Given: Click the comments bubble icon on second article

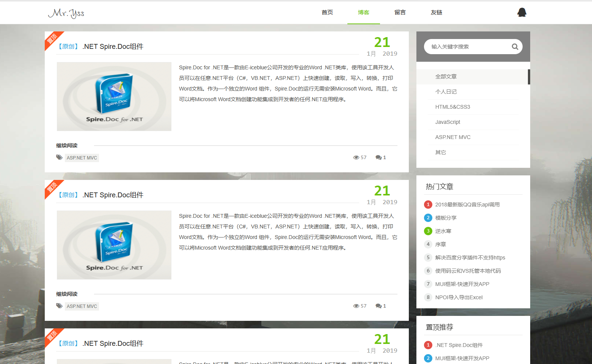Looking at the screenshot, I should [378, 306].
